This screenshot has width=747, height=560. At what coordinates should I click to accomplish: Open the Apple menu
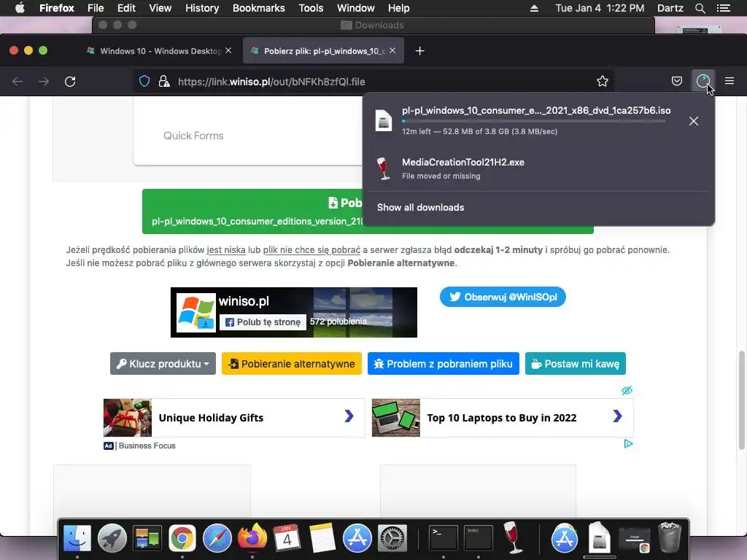tap(20, 8)
